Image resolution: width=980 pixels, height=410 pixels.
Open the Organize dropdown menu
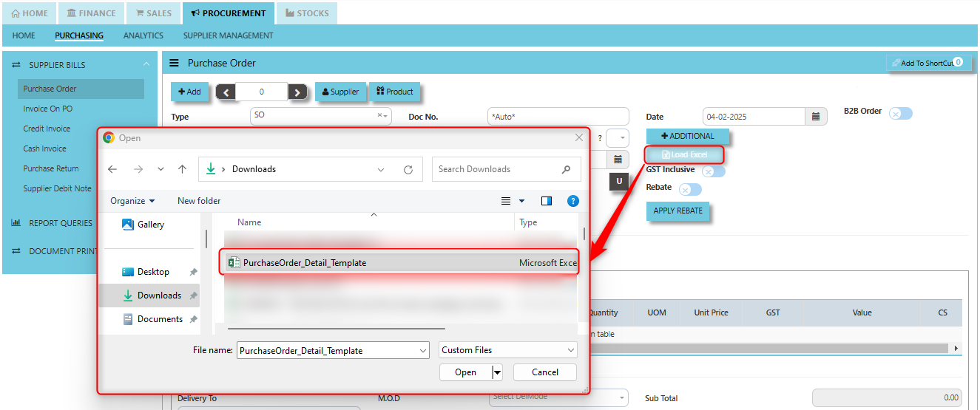point(132,201)
